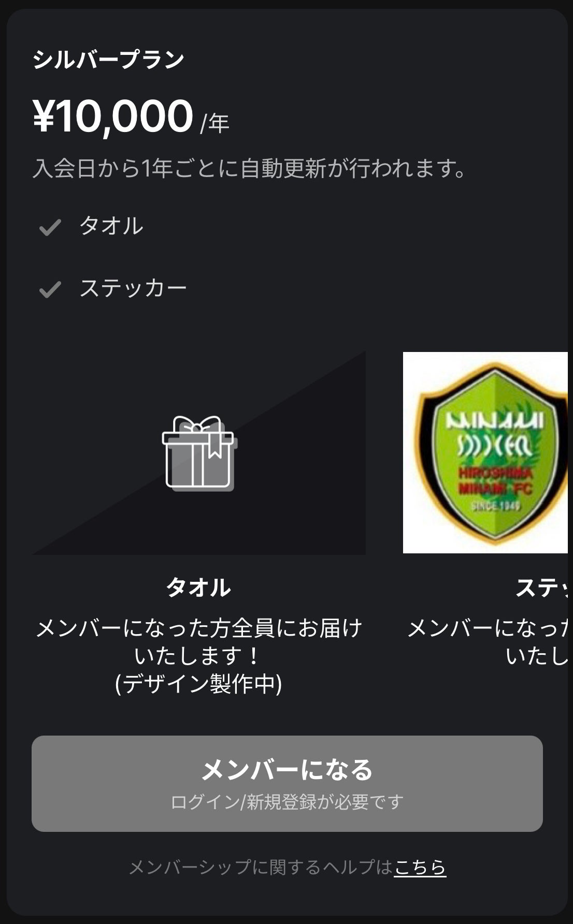Image resolution: width=573 pixels, height=924 pixels.
Task: Click the メンバーになる button
Action: [287, 784]
